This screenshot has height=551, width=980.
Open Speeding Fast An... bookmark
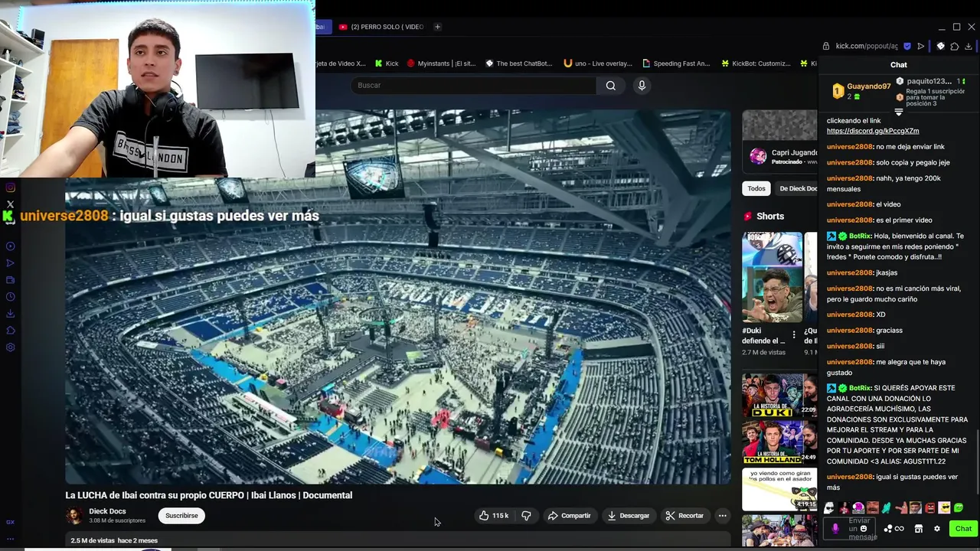(676, 64)
